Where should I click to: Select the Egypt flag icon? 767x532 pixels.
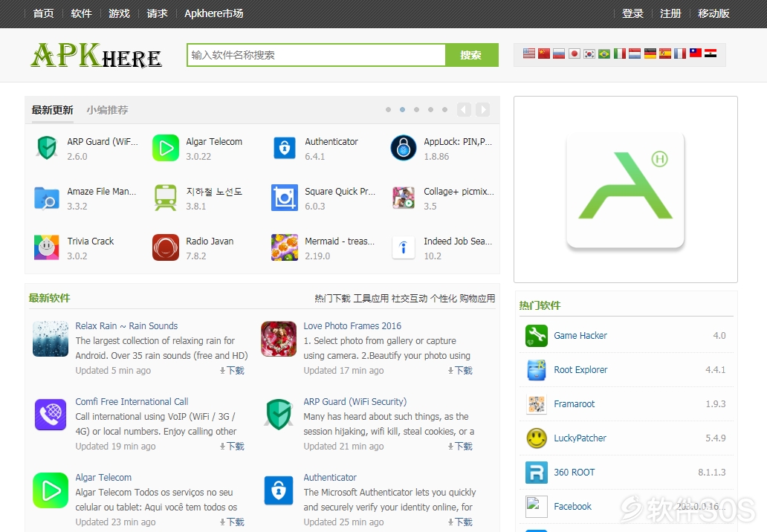[x=711, y=53]
